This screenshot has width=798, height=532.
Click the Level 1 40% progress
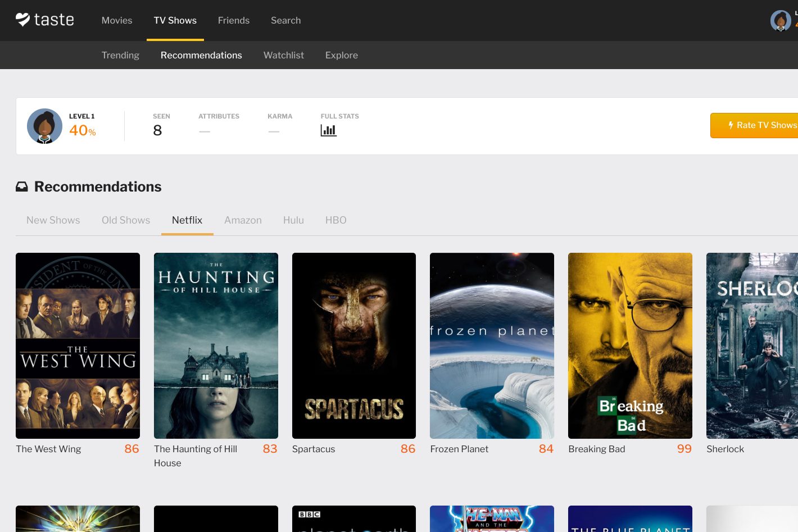tap(82, 126)
